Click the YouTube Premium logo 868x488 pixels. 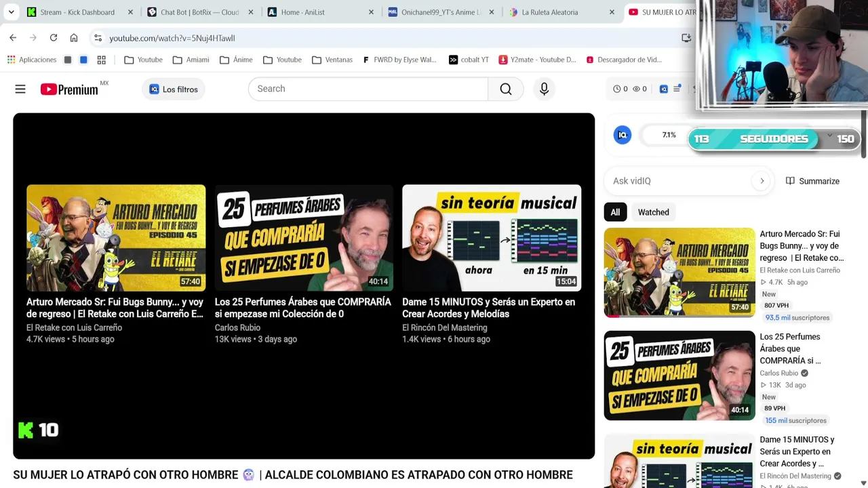pyautogui.click(x=69, y=89)
